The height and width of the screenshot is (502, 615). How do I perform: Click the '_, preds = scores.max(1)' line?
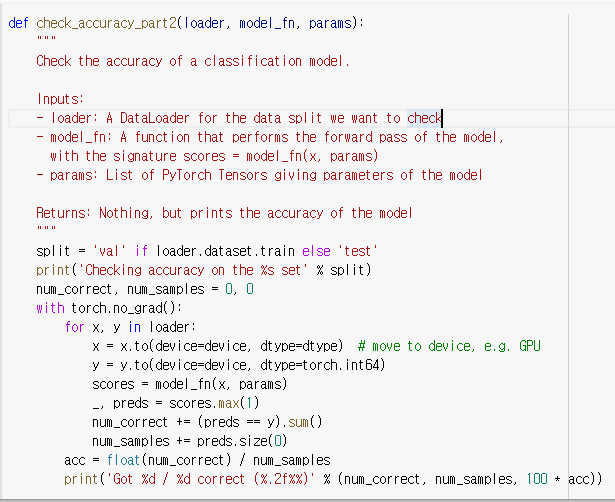tap(176, 403)
